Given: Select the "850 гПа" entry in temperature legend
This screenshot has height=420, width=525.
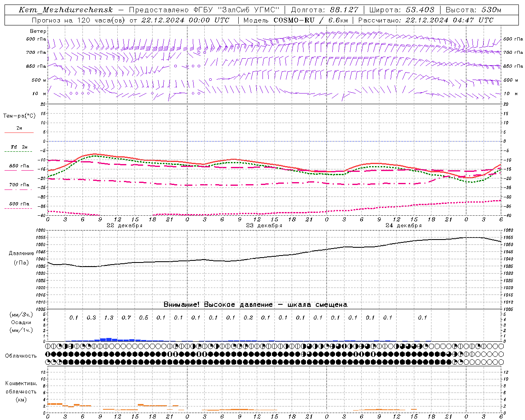Looking at the screenshot, I should [19, 166].
